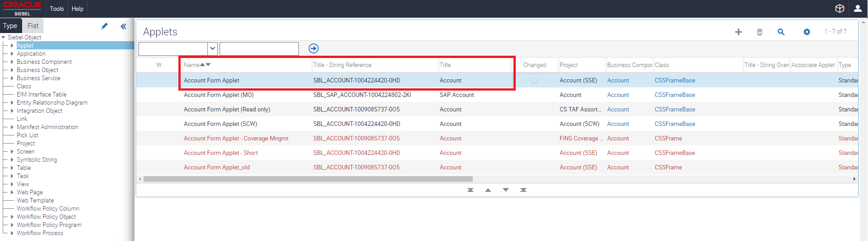Click the Oracle Siebel logo
The width and height of the screenshot is (868, 241).
(22, 9)
